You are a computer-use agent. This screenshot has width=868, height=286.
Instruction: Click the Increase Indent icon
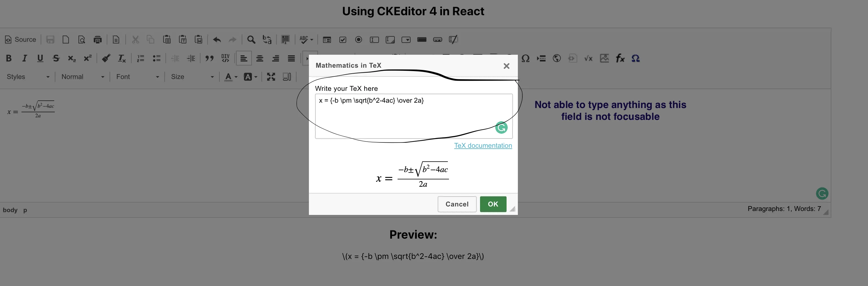pyautogui.click(x=191, y=58)
